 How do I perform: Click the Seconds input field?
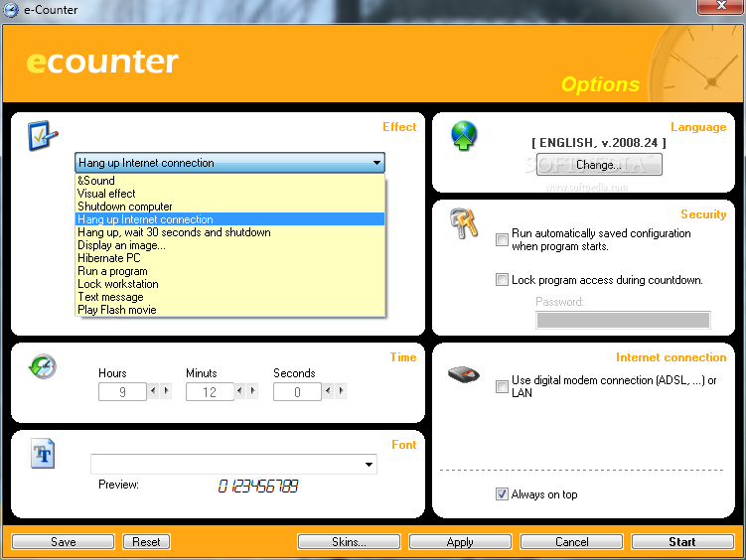[297, 392]
